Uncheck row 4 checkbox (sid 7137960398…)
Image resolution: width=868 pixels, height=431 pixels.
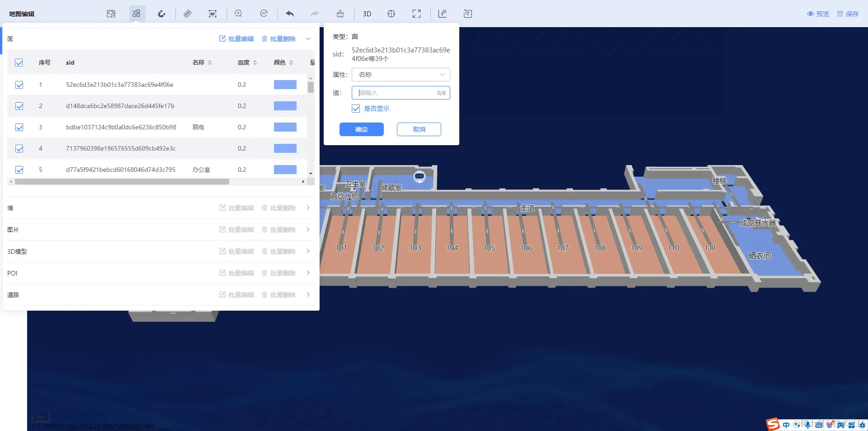[x=19, y=149]
